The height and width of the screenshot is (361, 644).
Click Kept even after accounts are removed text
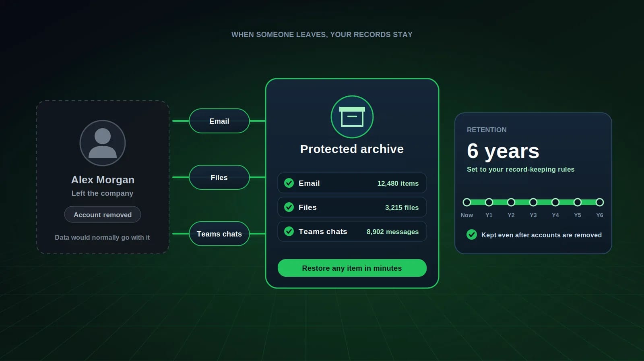(x=541, y=235)
